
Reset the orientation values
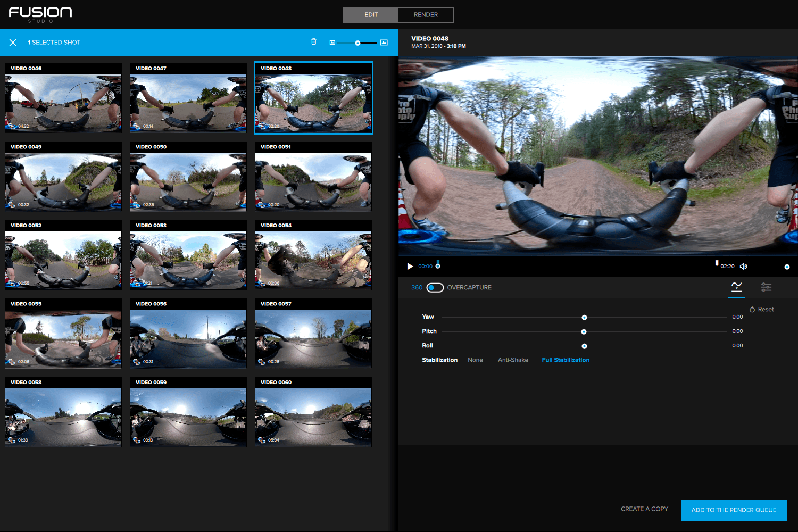(762, 310)
